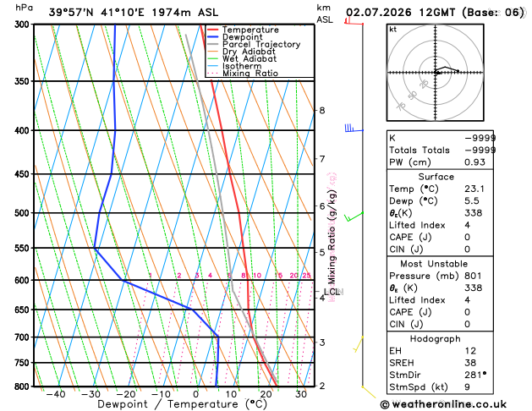Click the PW (cm) value 0.93
Image resolution: width=532 pixels, height=411 pixels.
click(474, 162)
